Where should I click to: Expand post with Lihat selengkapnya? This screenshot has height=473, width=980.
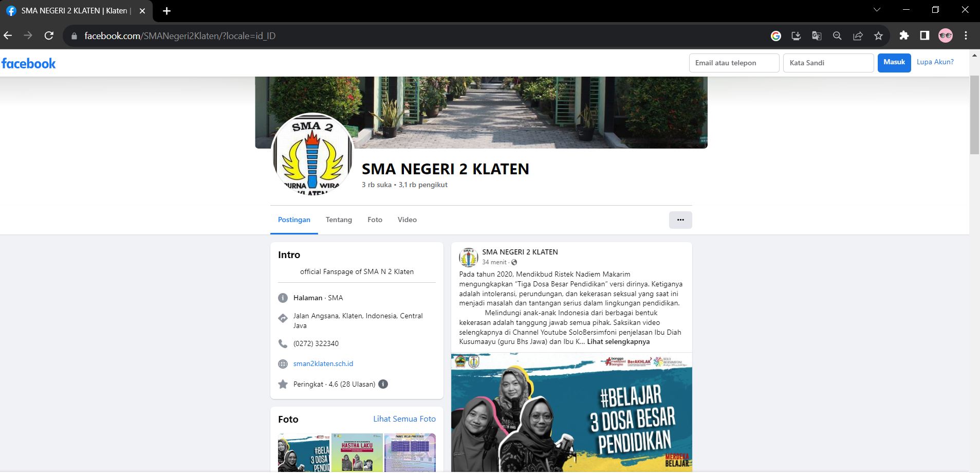tap(618, 342)
